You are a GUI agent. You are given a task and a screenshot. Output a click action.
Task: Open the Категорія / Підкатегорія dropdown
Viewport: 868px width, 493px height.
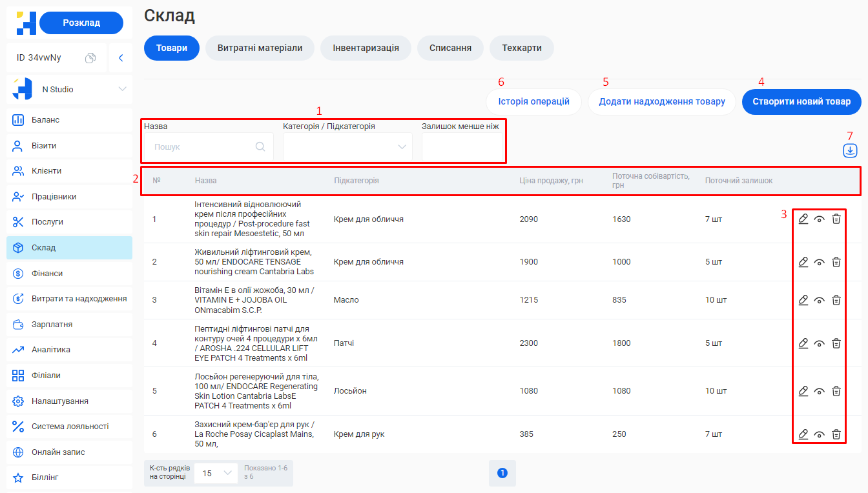pos(347,147)
